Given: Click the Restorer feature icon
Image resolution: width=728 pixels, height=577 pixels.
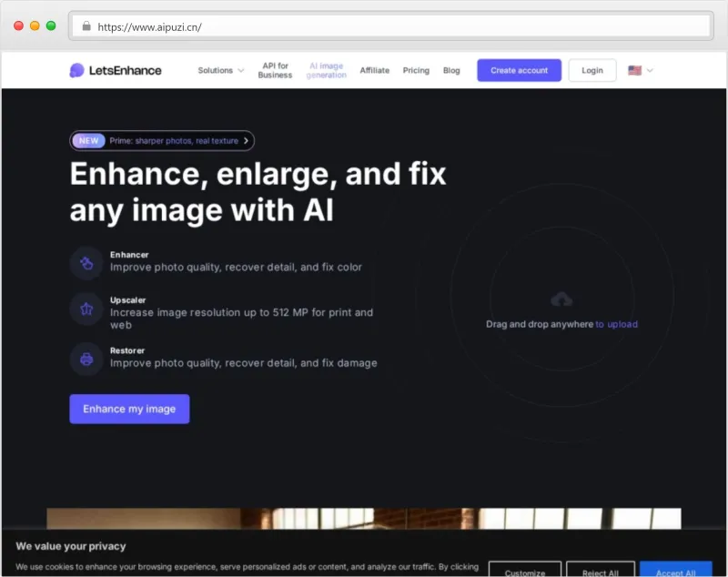Looking at the screenshot, I should point(86,359).
